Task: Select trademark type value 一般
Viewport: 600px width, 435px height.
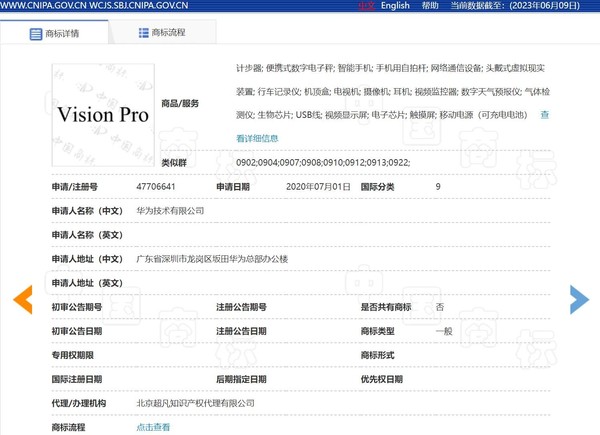Action: [x=444, y=331]
